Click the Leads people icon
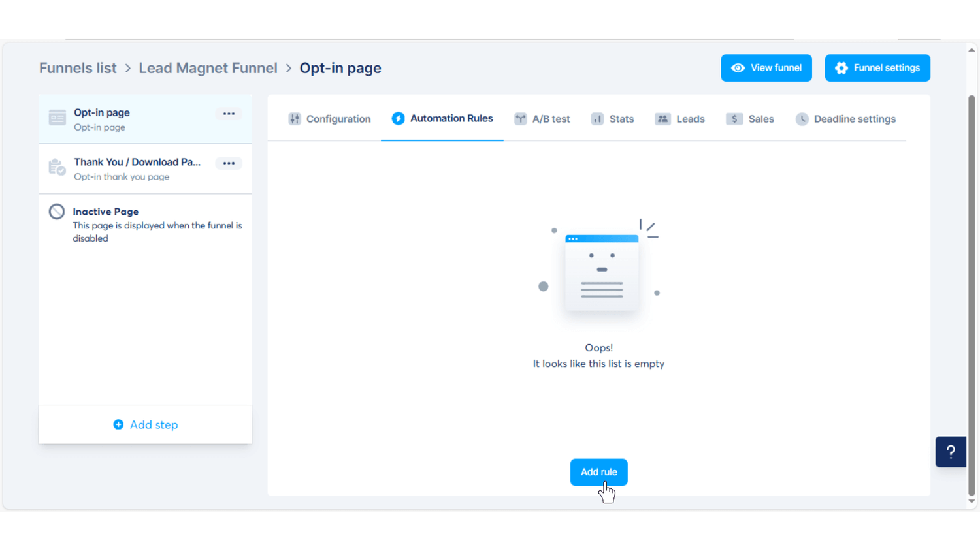 point(662,119)
